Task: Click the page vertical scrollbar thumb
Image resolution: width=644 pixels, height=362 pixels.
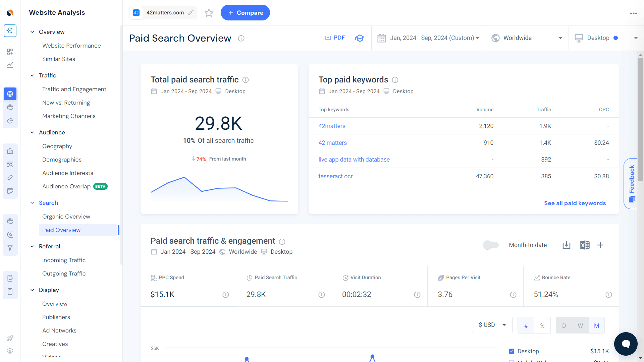Action: click(641, 119)
